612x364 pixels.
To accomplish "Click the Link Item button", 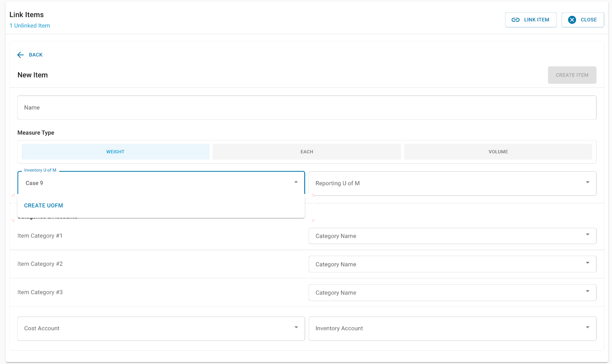I will tap(531, 20).
